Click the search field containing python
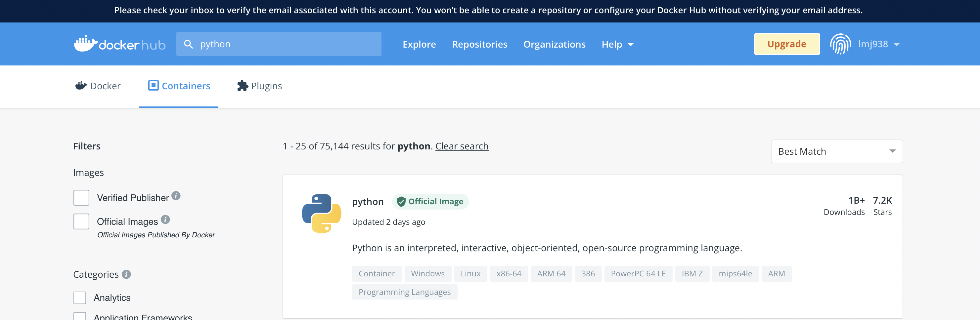This screenshot has height=320, width=980. point(279,44)
